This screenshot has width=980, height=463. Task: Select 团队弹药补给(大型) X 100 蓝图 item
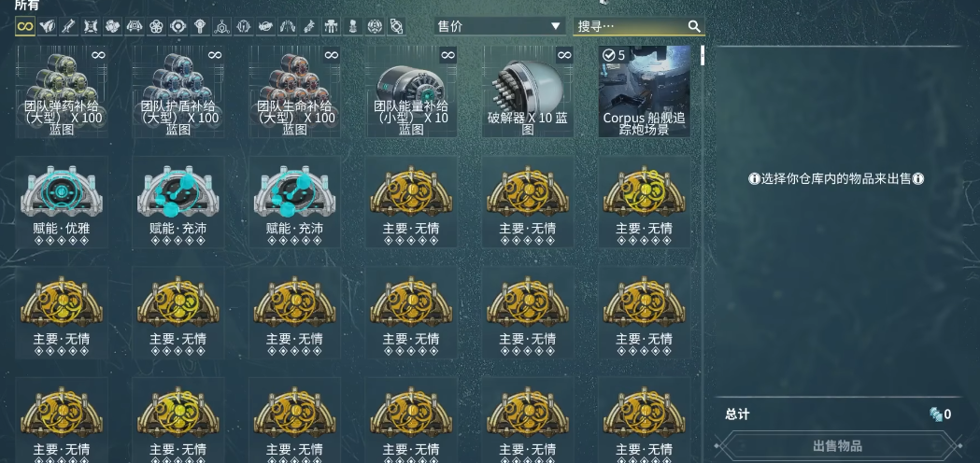click(62, 91)
